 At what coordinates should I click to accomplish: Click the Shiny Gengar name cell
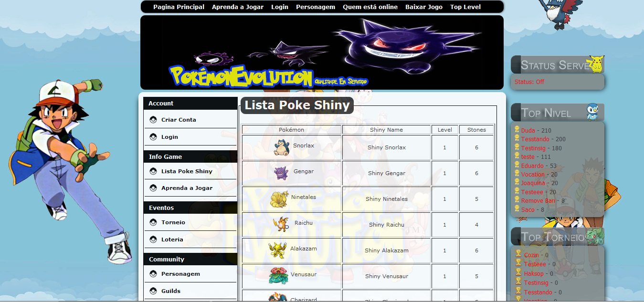tap(387, 173)
